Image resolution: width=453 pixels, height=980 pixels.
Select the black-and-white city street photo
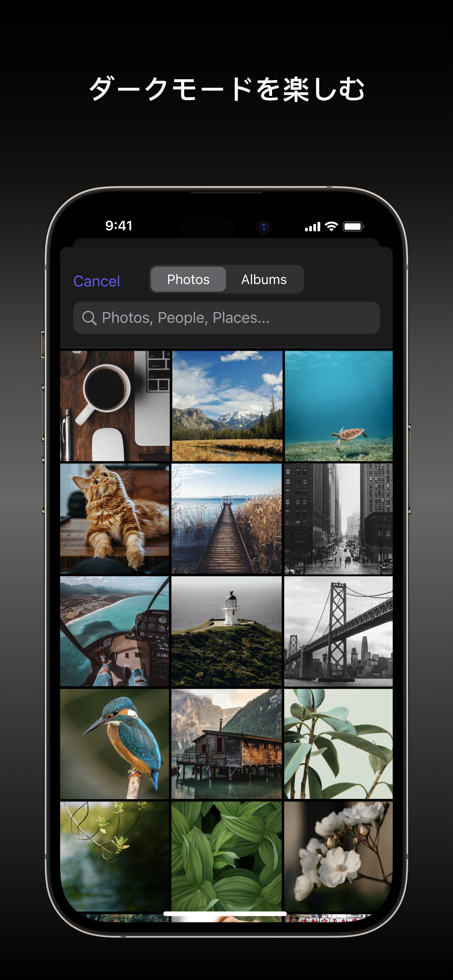click(338, 518)
